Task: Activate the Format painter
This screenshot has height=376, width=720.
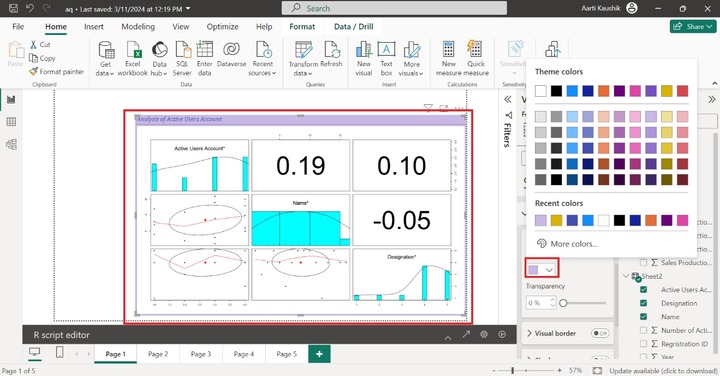Action: click(56, 71)
